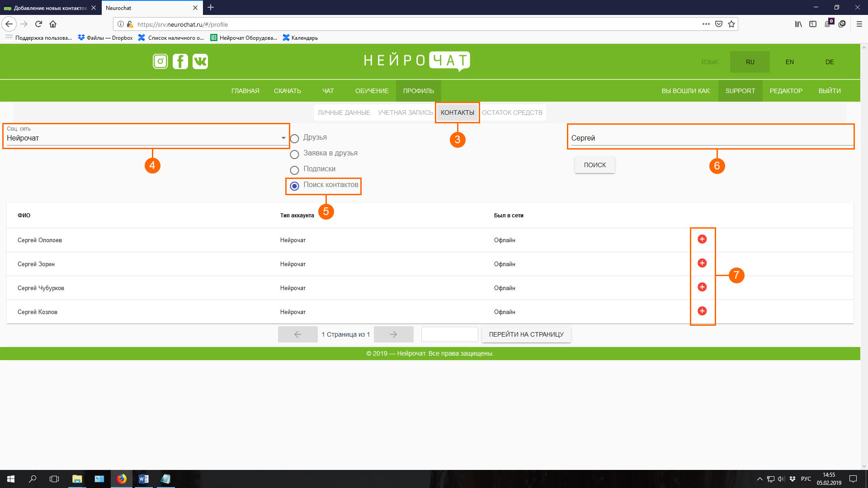The height and width of the screenshot is (488, 868).
Task: Add Сергей Козлов with the red plus
Action: click(702, 311)
